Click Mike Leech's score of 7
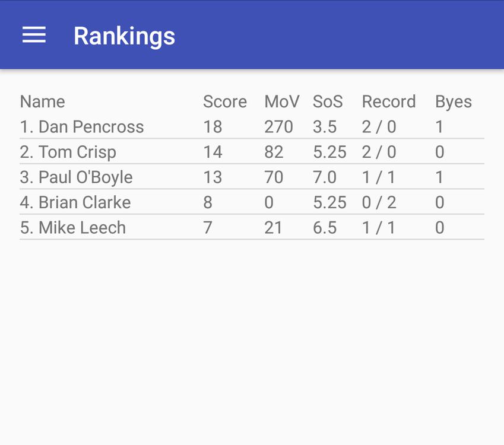Image resolution: width=504 pixels, height=445 pixels. (x=208, y=228)
